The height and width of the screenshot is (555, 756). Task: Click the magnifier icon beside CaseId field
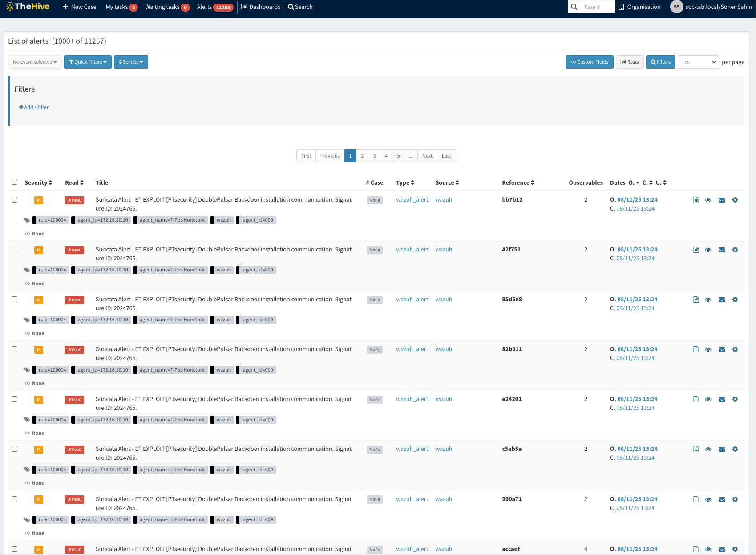[574, 7]
